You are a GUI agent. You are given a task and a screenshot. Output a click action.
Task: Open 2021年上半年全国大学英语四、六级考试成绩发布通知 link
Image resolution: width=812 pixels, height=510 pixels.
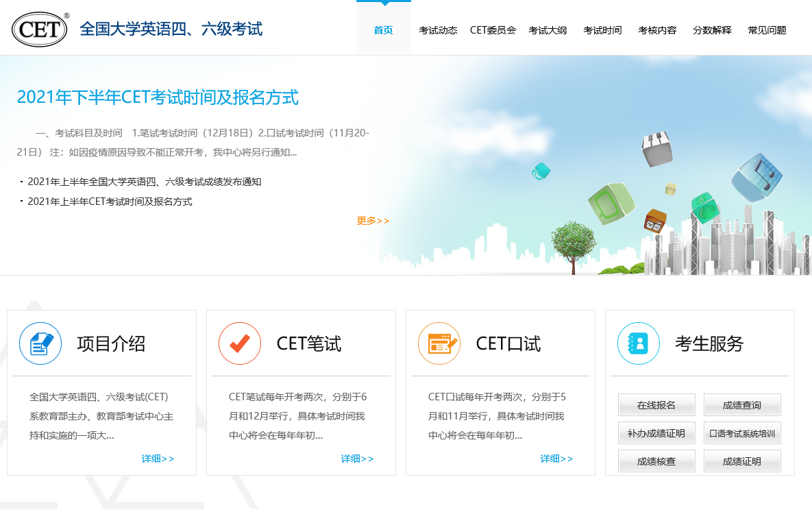click(145, 182)
